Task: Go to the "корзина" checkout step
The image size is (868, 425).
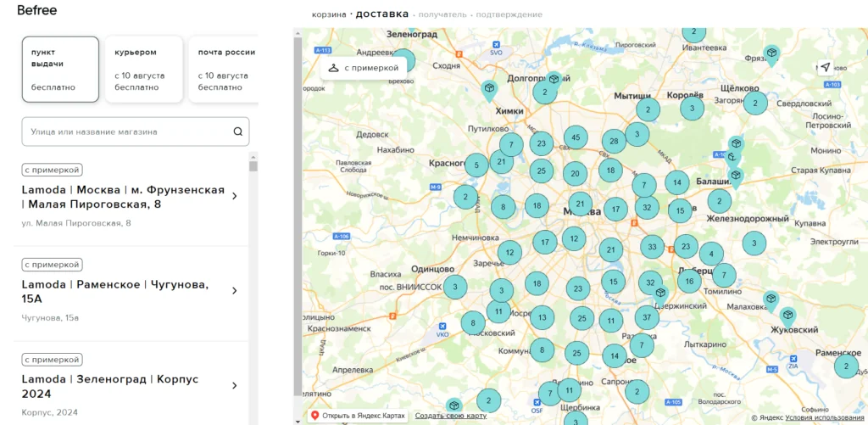Action: (329, 14)
